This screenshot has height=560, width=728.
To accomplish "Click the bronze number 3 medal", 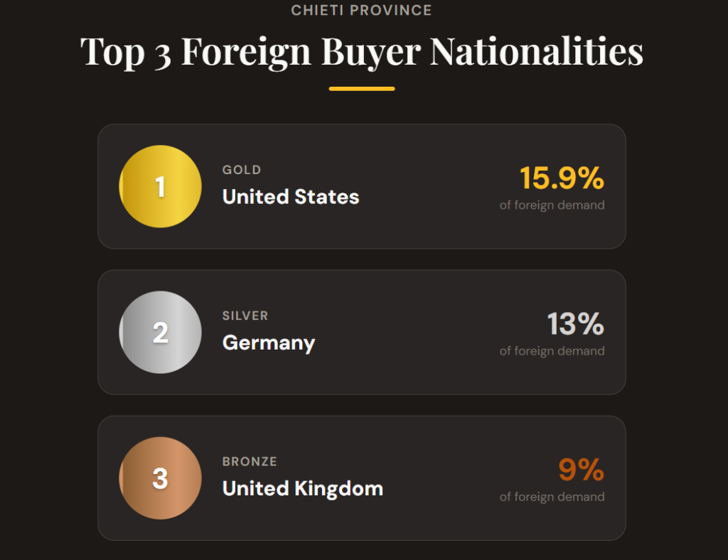I will (160, 478).
